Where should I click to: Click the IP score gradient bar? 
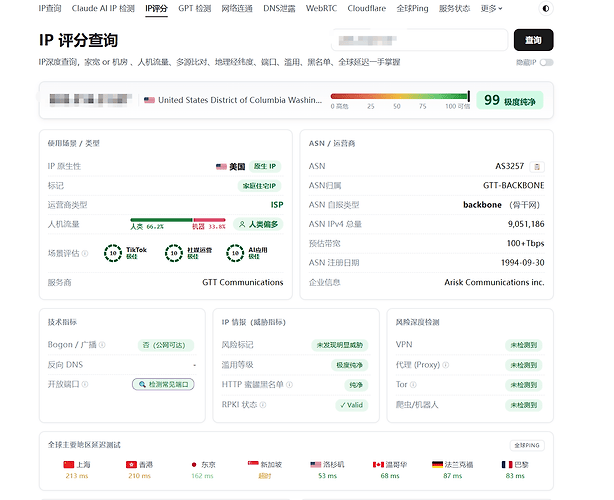tap(400, 96)
